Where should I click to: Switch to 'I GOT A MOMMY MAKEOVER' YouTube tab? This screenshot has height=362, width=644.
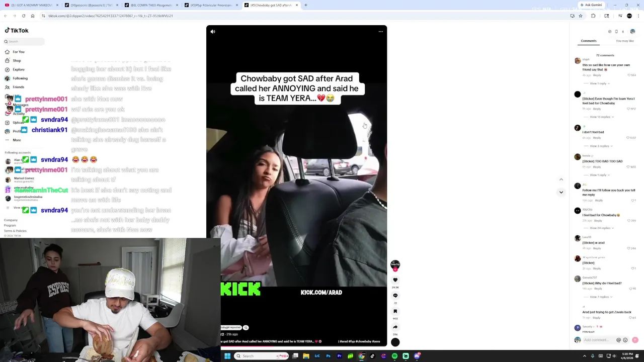tap(31, 5)
